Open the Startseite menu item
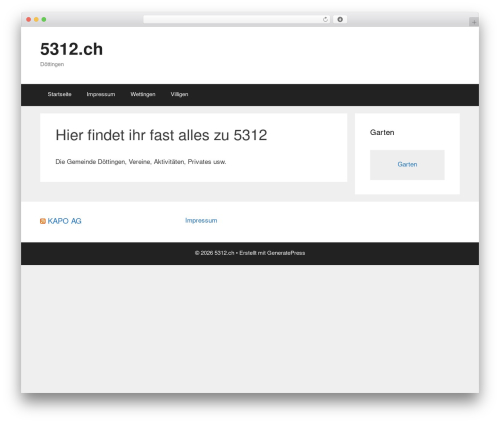Screen dimensions: 500x423 (x=59, y=94)
